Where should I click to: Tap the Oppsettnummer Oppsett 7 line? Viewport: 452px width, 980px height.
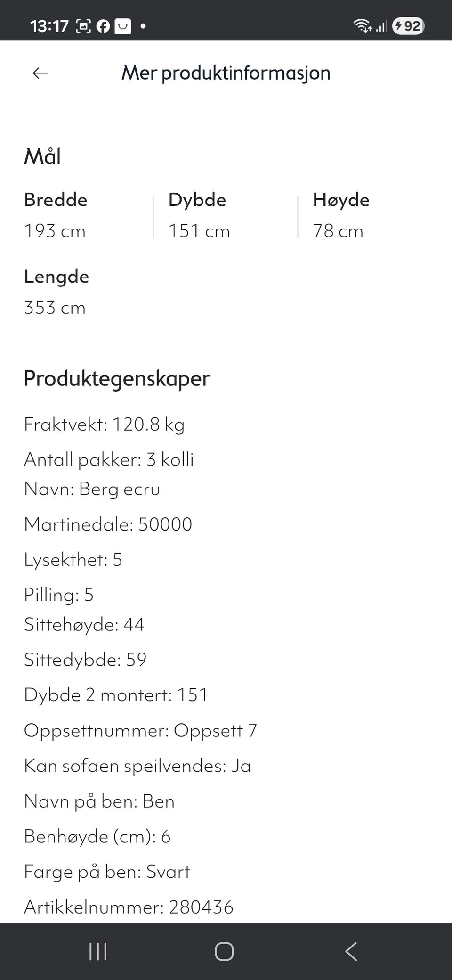click(140, 730)
